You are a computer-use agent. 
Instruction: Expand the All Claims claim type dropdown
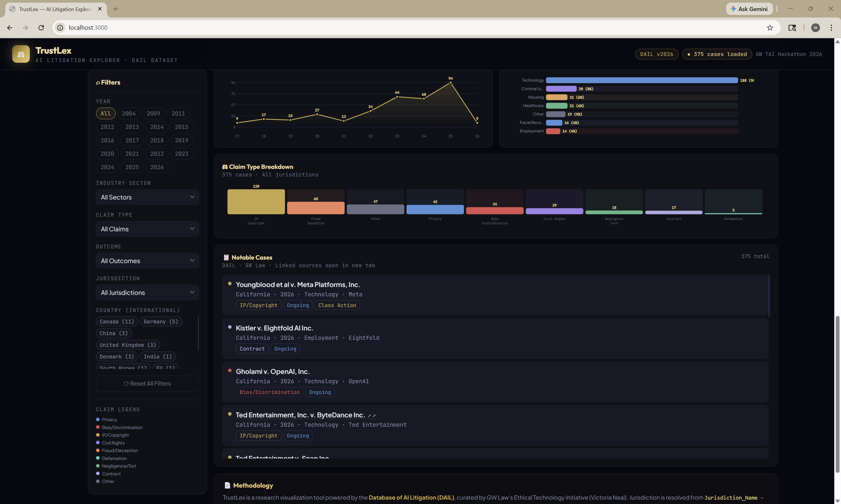click(x=147, y=229)
